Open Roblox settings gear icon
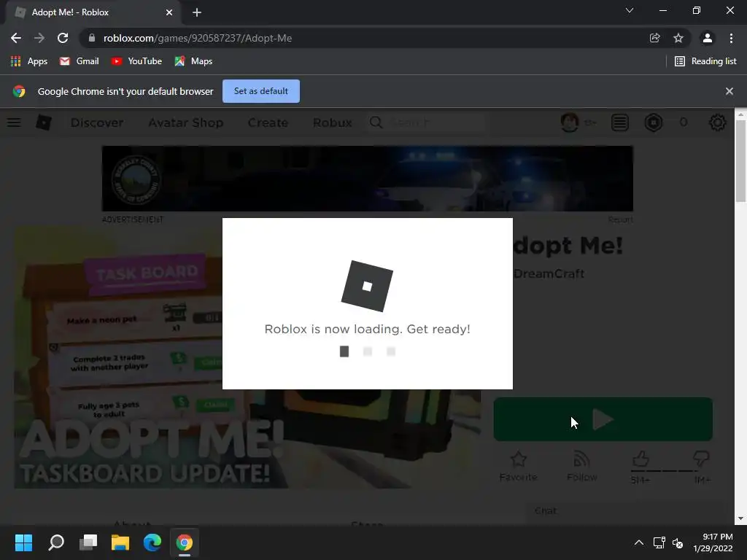This screenshot has width=747, height=560. pos(718,122)
